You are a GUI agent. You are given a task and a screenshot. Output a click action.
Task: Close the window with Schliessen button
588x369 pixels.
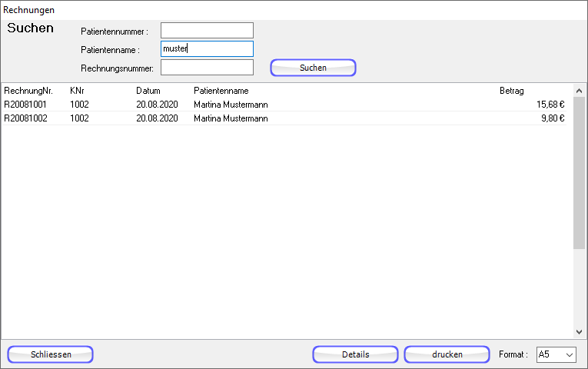pyautogui.click(x=51, y=354)
